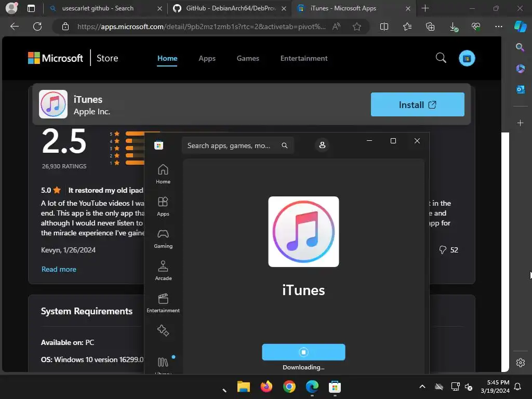Click Microsoft Store logo in app window
Image resolution: width=532 pixels, height=399 pixels.
tap(158, 145)
